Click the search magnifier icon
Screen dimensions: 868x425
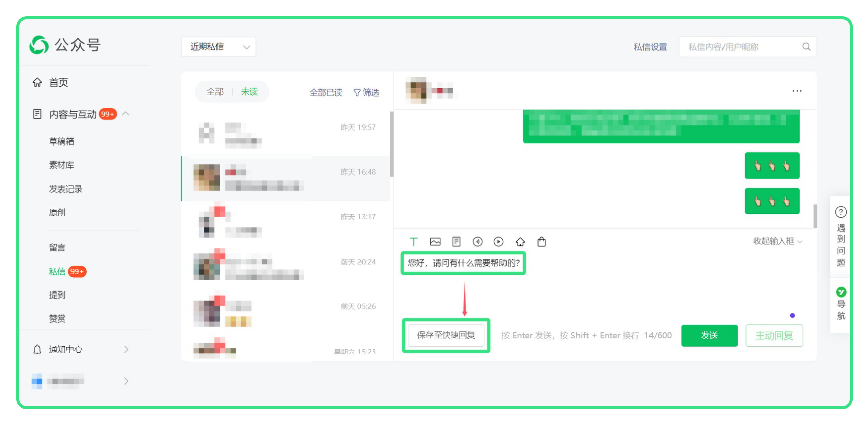[806, 47]
